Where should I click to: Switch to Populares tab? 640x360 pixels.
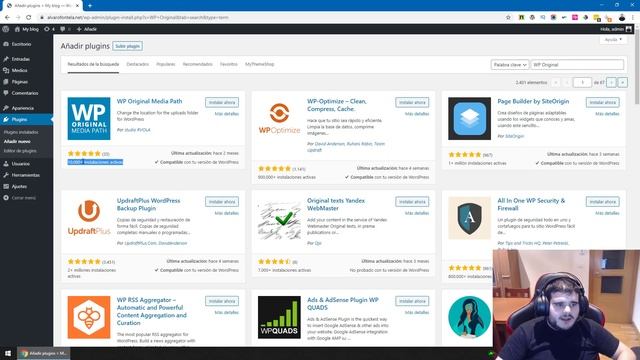(166, 64)
